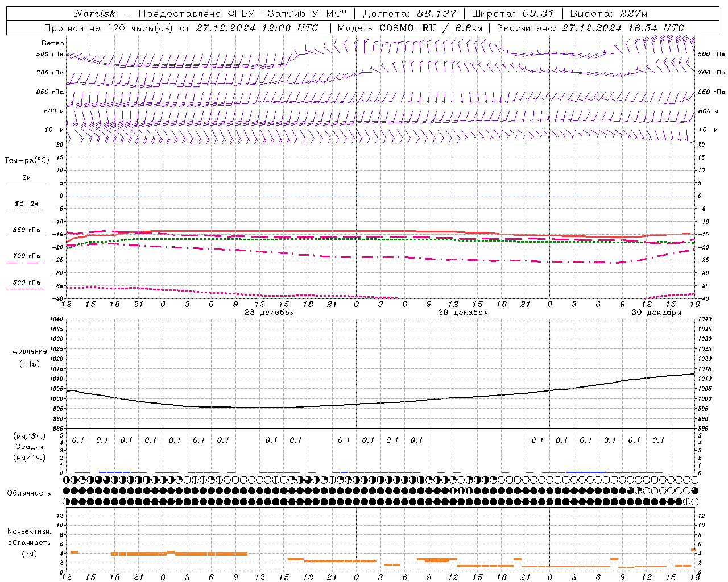The width and height of the screenshot is (728, 582).
Task: Click the 28 декабря date label
Action: coord(269,313)
